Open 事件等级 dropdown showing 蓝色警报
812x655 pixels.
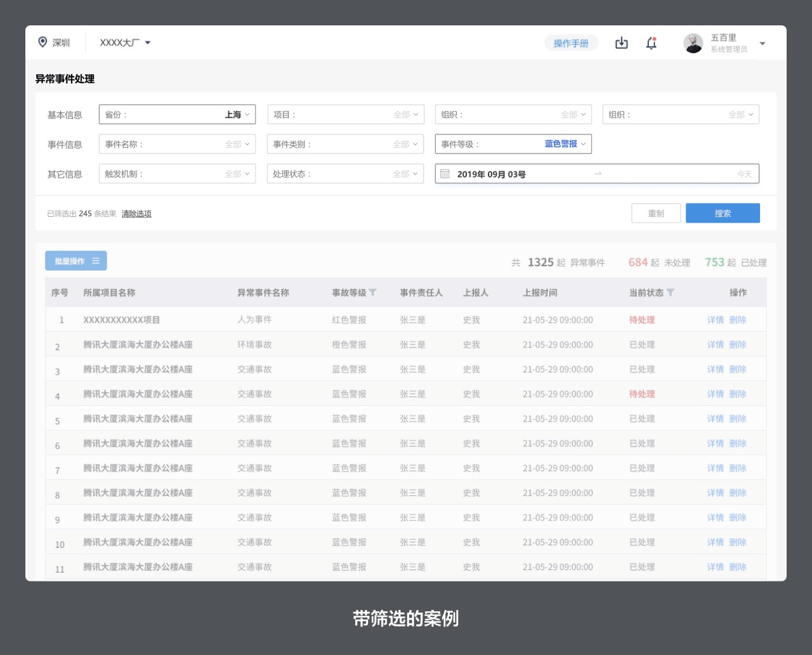coord(513,144)
